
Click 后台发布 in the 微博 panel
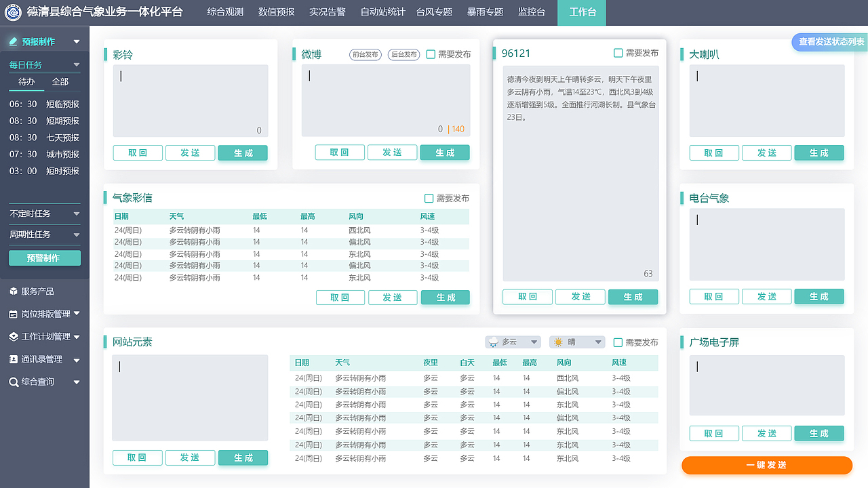[404, 55]
